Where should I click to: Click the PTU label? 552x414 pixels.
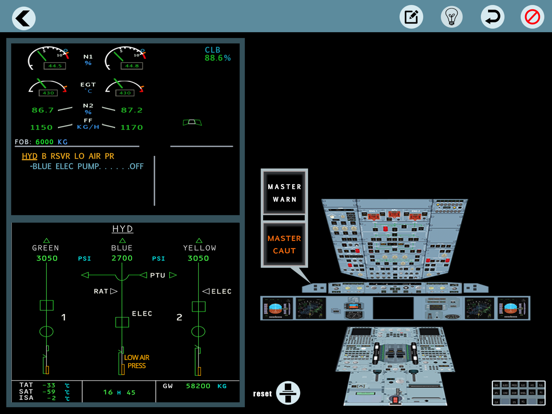click(158, 275)
